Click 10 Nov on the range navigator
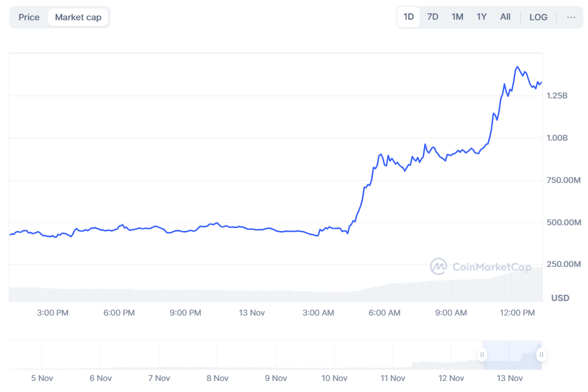Viewport: 588px width, 392px height. click(x=334, y=378)
